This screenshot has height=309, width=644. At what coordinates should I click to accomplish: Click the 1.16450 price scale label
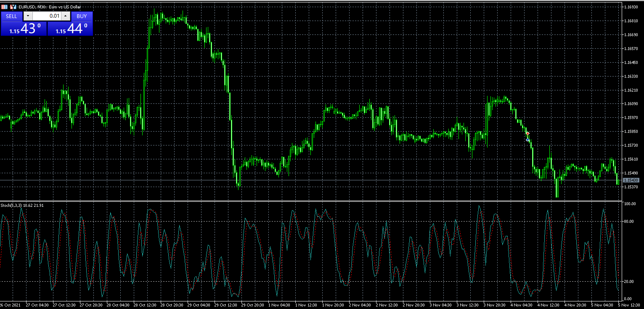coord(631,63)
